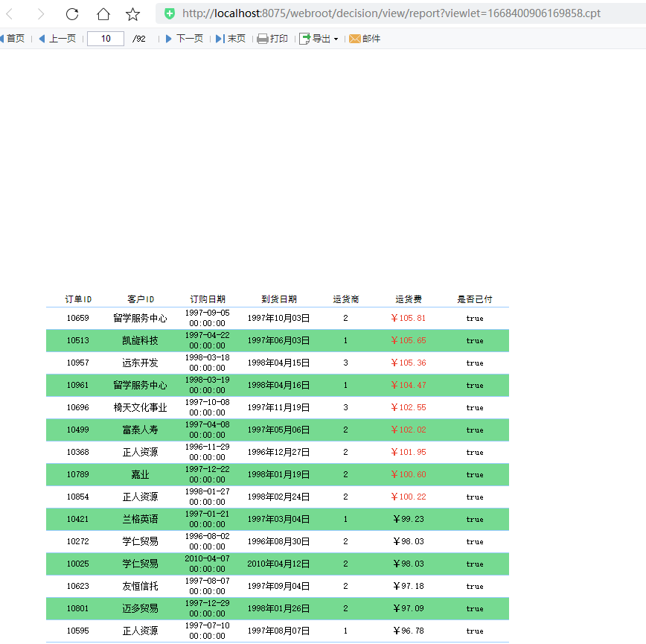Image resolution: width=646 pixels, height=644 pixels.
Task: Select order ID 10499 cell
Action: [x=78, y=430]
